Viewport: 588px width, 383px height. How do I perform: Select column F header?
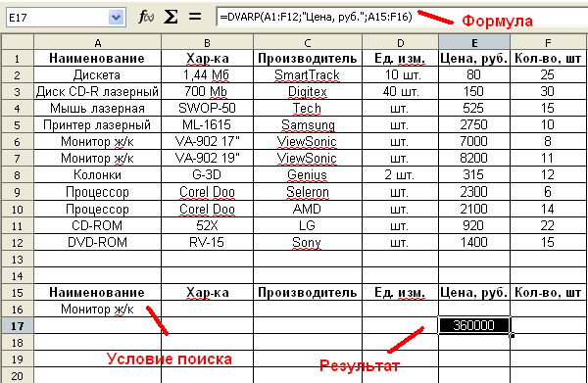point(548,42)
